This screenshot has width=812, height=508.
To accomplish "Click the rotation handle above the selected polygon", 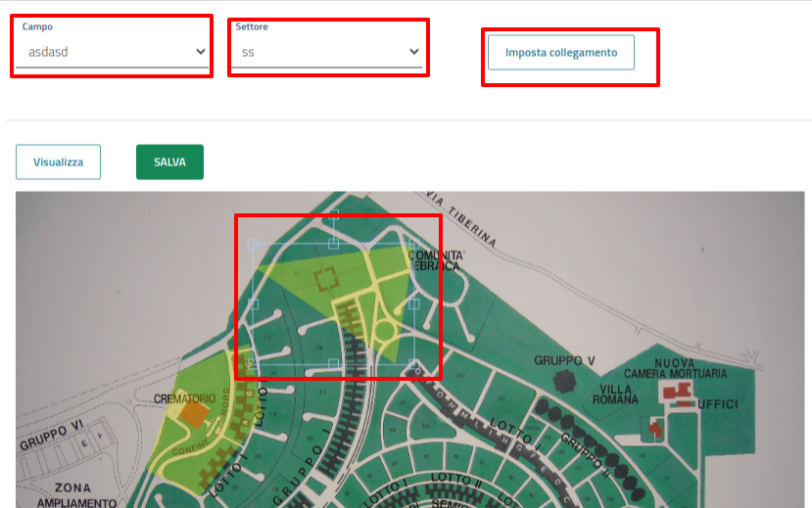I will click(x=334, y=213).
